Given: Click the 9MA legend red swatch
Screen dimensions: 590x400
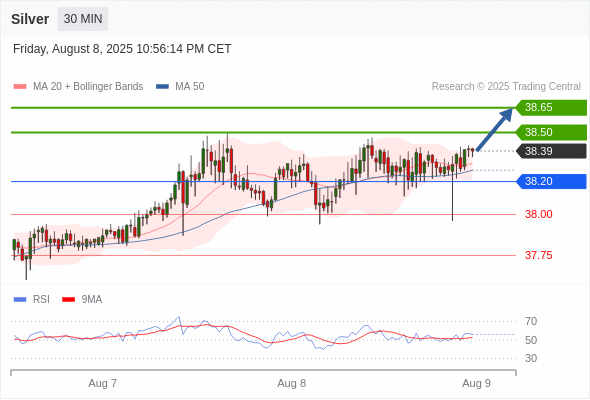Looking at the screenshot, I should pos(68,300).
